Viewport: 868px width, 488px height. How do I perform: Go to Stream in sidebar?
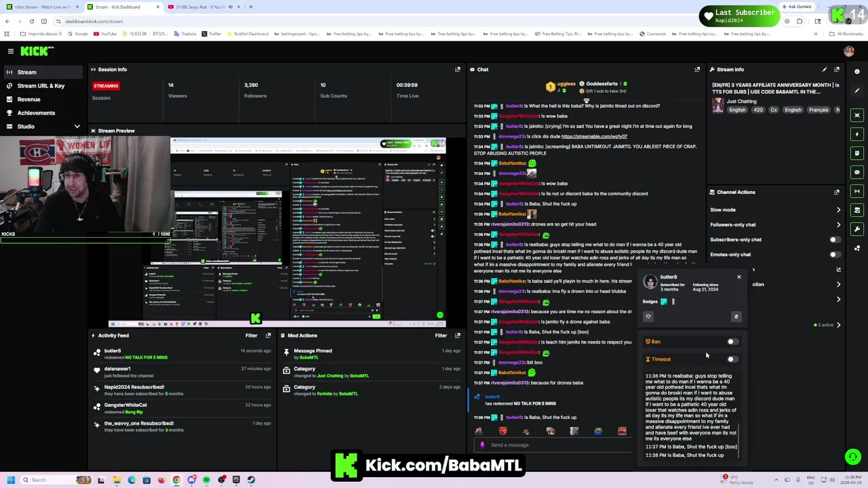click(x=43, y=72)
